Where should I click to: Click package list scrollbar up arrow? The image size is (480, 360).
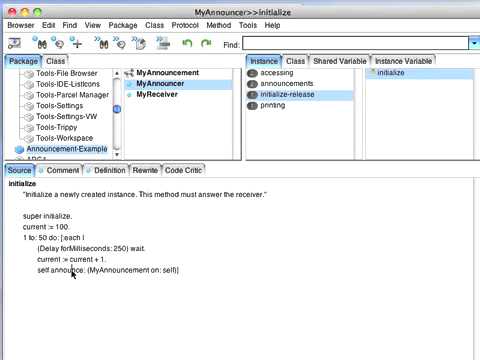(x=117, y=73)
